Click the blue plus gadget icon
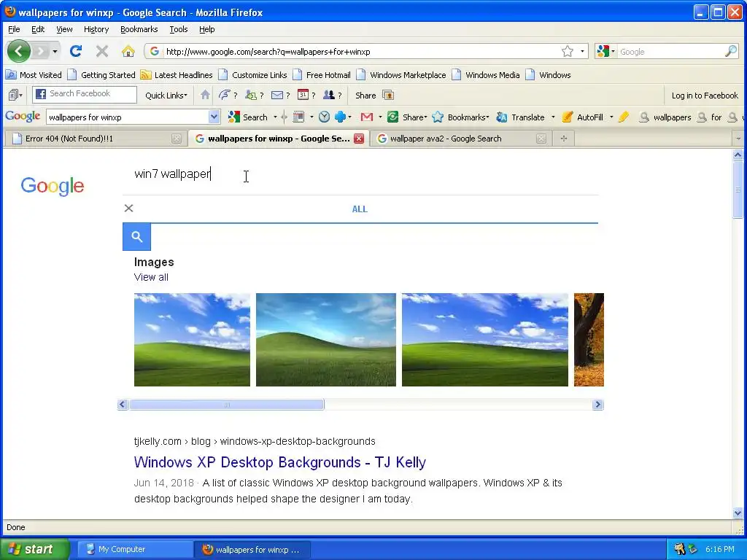This screenshot has width=747, height=560. pyautogui.click(x=340, y=117)
